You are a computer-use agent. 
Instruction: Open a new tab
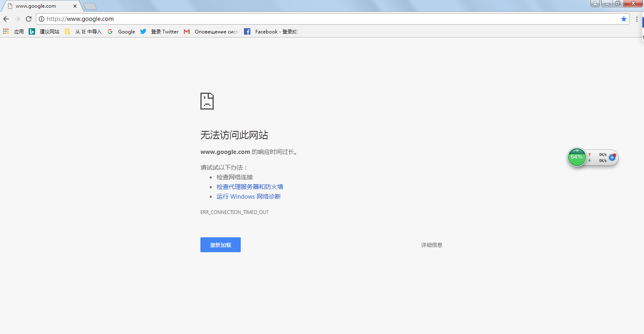[x=90, y=6]
